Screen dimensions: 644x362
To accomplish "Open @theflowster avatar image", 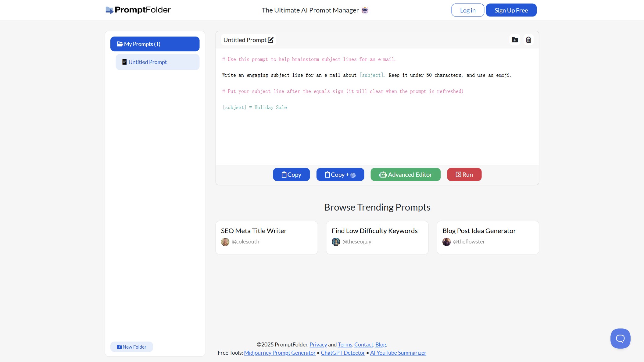I will [x=446, y=242].
